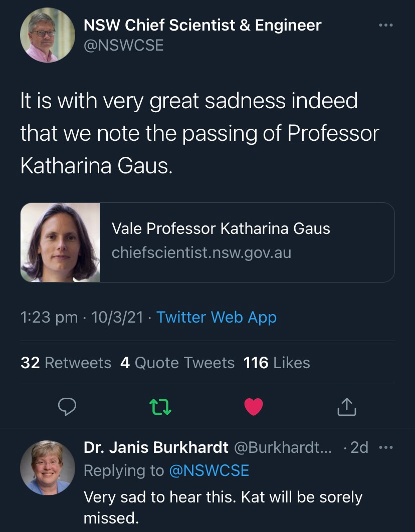Unlike the tweet via red heart
The width and height of the screenshot is (415, 532).
point(253,408)
